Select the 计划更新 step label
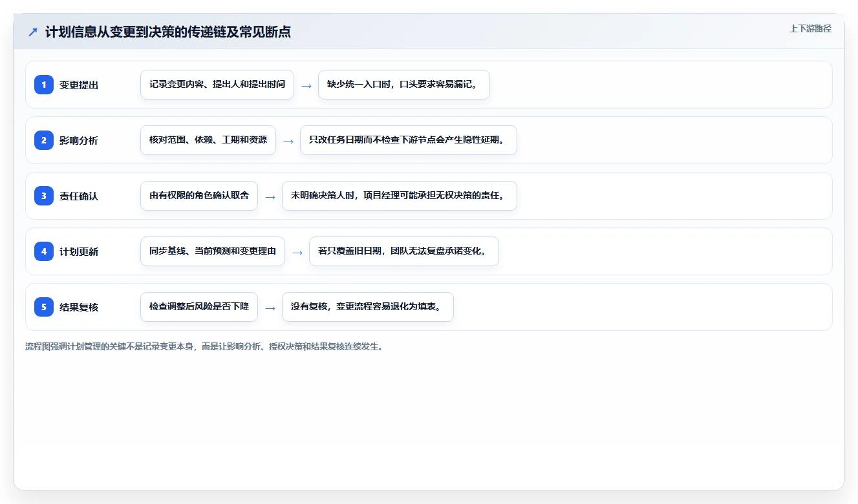The width and height of the screenshot is (858, 504). tap(79, 251)
